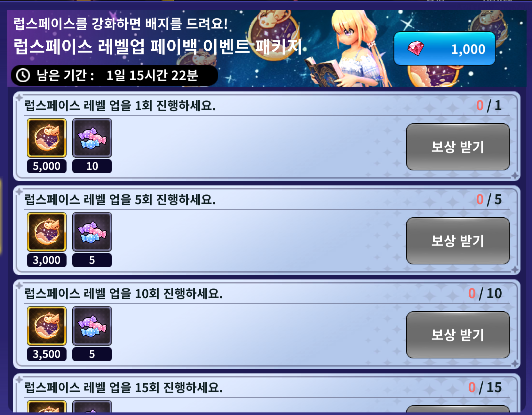Select the 럽스페이스 레벨 업을 15회 mission title

[123, 388]
